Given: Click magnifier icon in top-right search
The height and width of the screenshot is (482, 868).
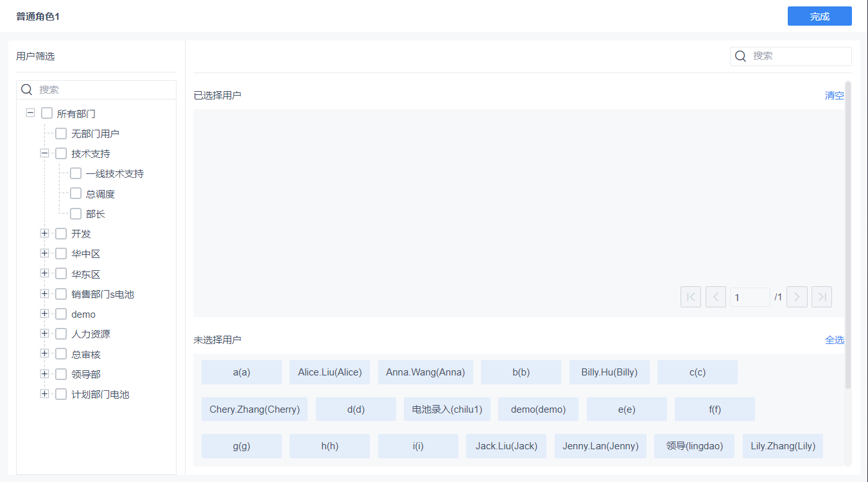Looking at the screenshot, I should coord(740,56).
